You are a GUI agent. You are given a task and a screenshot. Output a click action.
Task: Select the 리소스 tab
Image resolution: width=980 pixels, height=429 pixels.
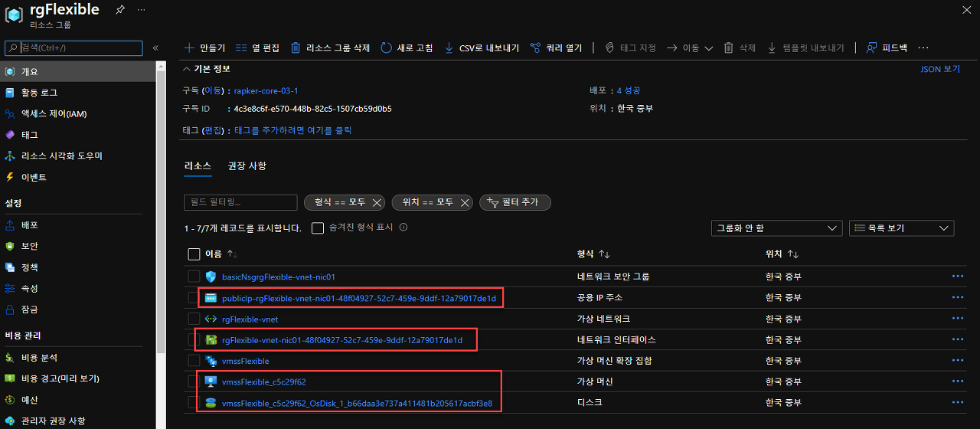point(198,165)
